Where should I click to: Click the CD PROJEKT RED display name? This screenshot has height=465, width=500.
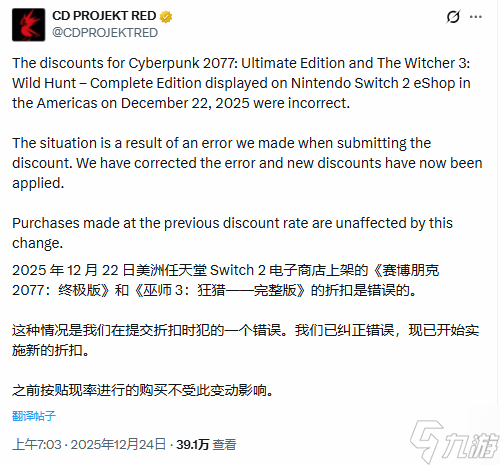[104, 16]
